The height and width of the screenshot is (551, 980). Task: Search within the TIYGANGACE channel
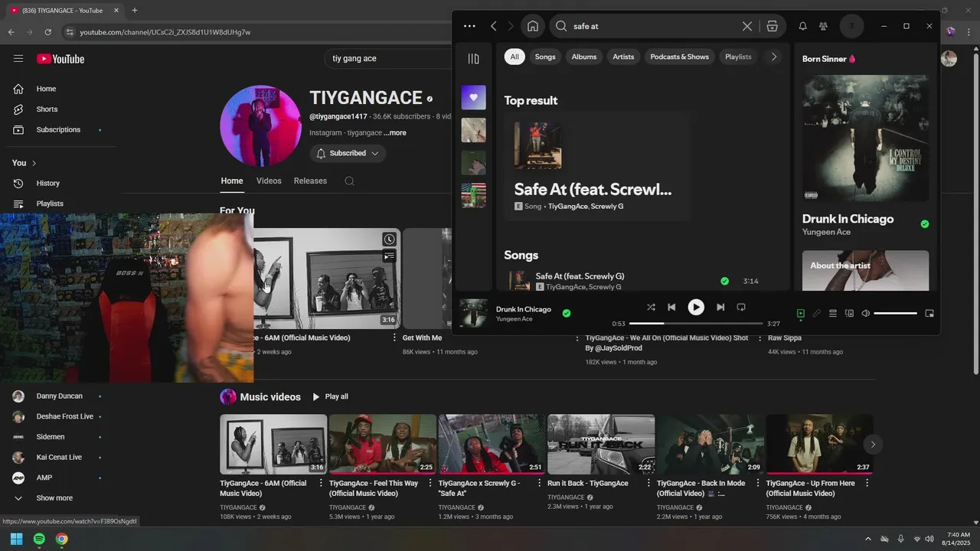click(349, 181)
